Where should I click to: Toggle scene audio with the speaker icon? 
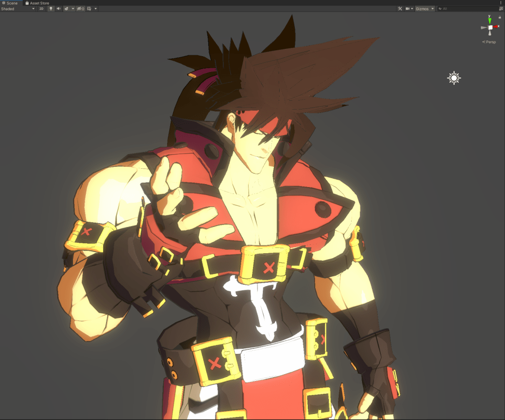pos(58,9)
